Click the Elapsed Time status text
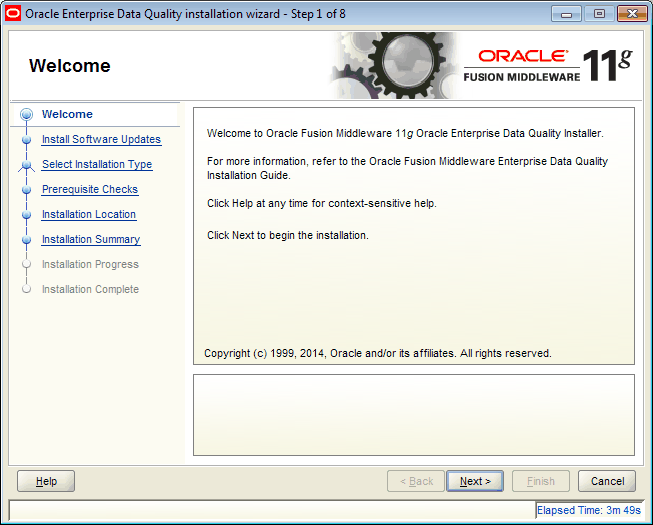The width and height of the screenshot is (653, 525). coord(588,510)
